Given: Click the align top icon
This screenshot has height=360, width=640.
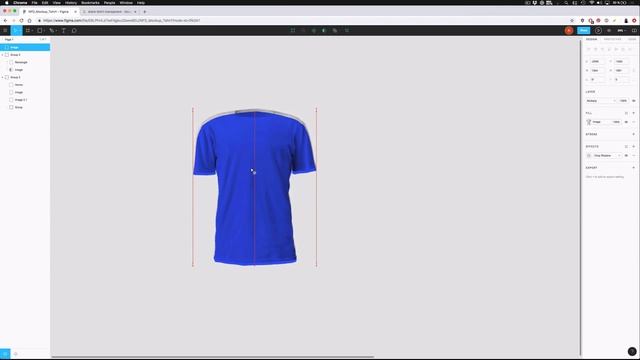Looking at the screenshot, I should pyautogui.click(x=609, y=49).
